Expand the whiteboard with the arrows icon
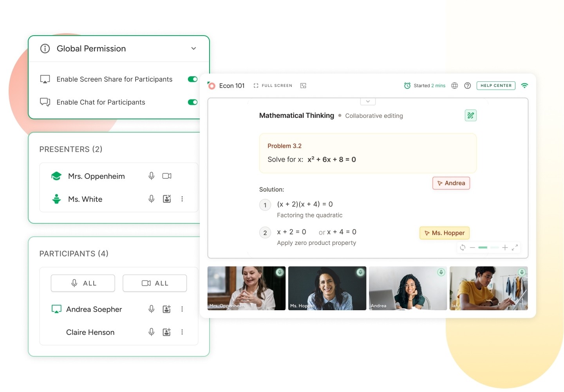564x392 pixels. pyautogui.click(x=515, y=247)
